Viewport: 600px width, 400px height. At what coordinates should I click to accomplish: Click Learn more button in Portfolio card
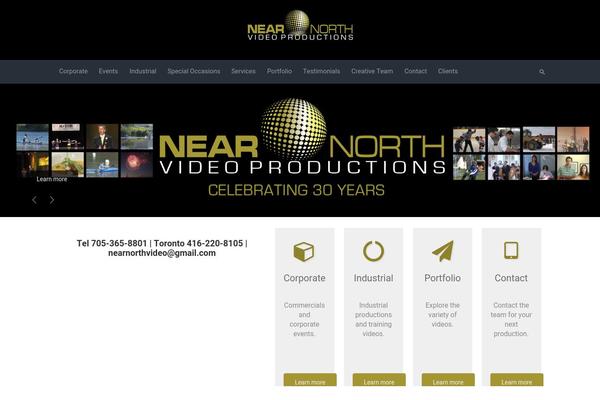pyautogui.click(x=448, y=380)
